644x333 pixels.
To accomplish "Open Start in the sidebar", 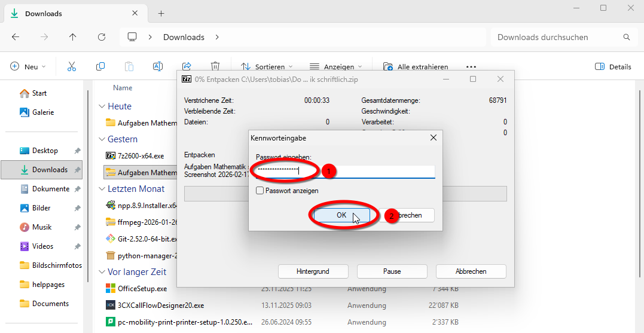I will click(39, 93).
